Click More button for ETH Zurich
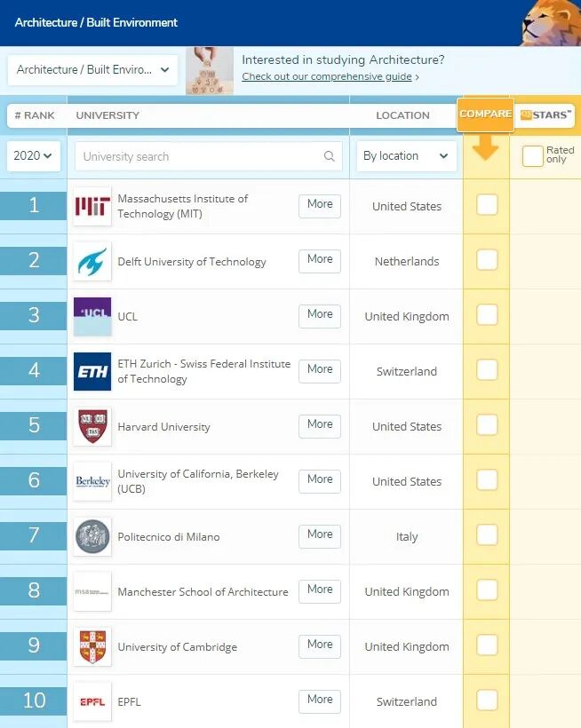 pos(320,371)
